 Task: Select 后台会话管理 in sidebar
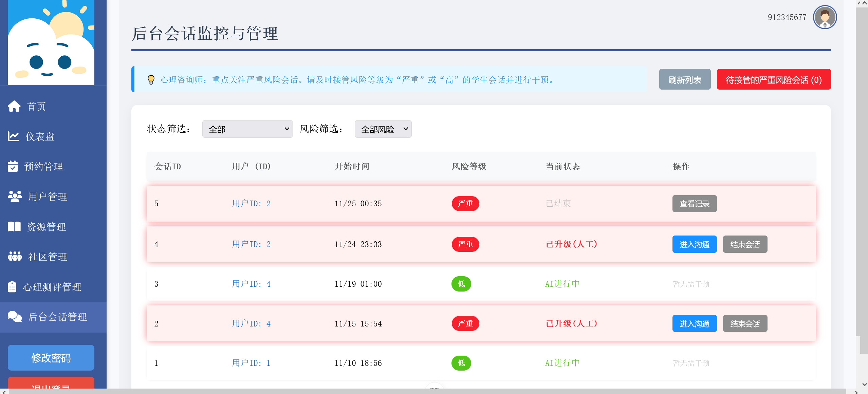[x=53, y=317]
